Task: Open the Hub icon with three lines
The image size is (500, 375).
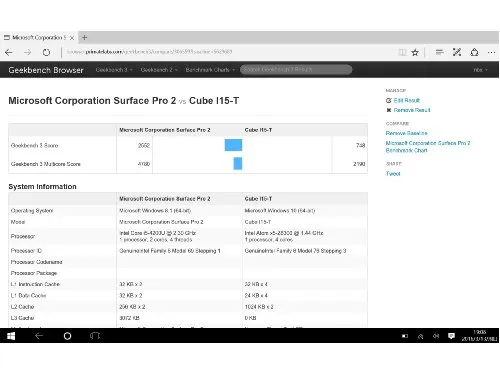Action: (439, 52)
